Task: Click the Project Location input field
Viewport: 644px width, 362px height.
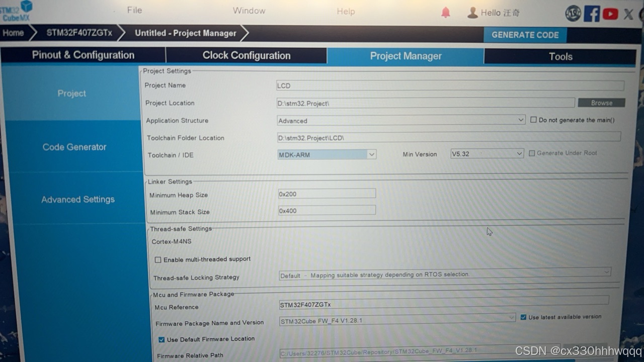Action: pos(425,103)
